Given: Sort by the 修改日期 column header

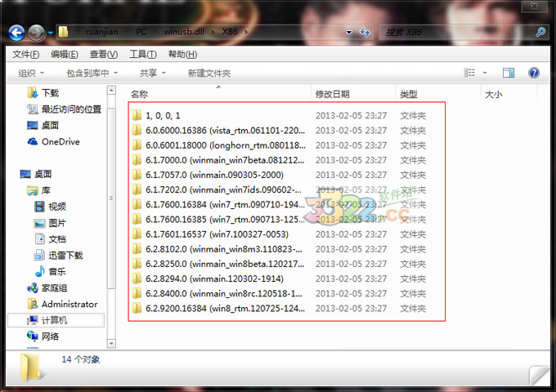Looking at the screenshot, I should point(332,94).
